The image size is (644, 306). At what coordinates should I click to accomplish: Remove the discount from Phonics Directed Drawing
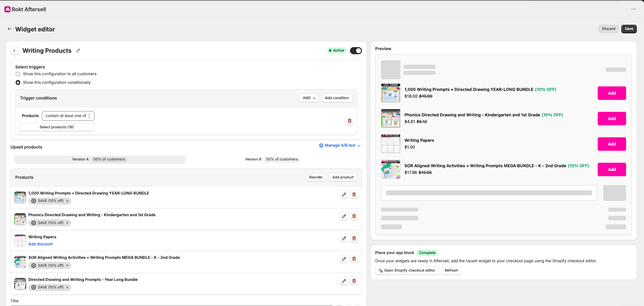pos(67,223)
